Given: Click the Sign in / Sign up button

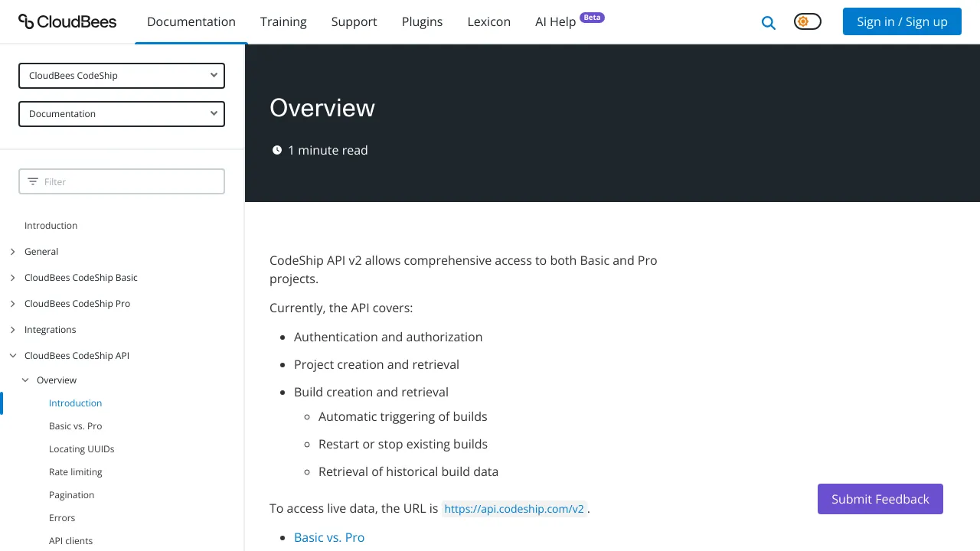Looking at the screenshot, I should point(902,21).
